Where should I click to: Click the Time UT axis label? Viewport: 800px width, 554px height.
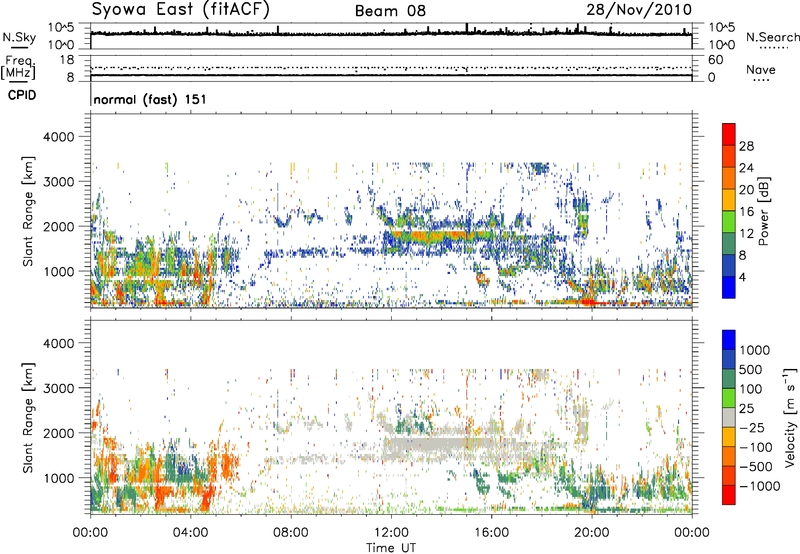[x=391, y=547]
